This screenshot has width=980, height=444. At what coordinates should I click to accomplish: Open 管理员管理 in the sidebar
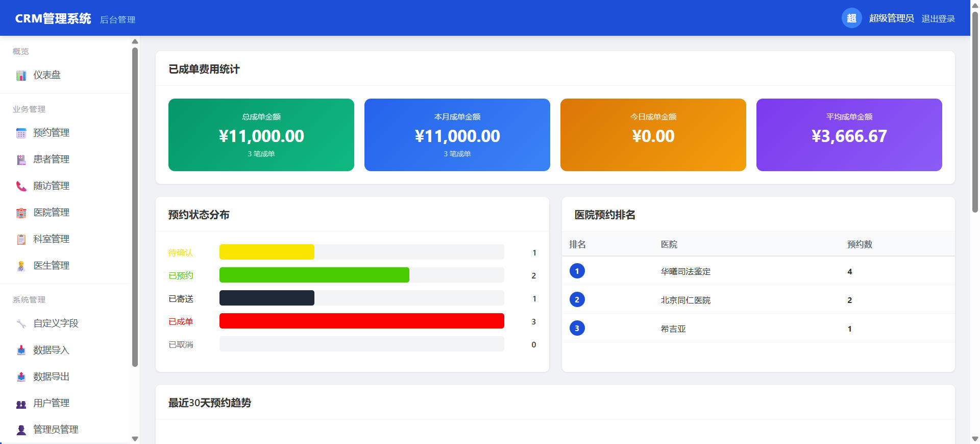click(x=56, y=430)
